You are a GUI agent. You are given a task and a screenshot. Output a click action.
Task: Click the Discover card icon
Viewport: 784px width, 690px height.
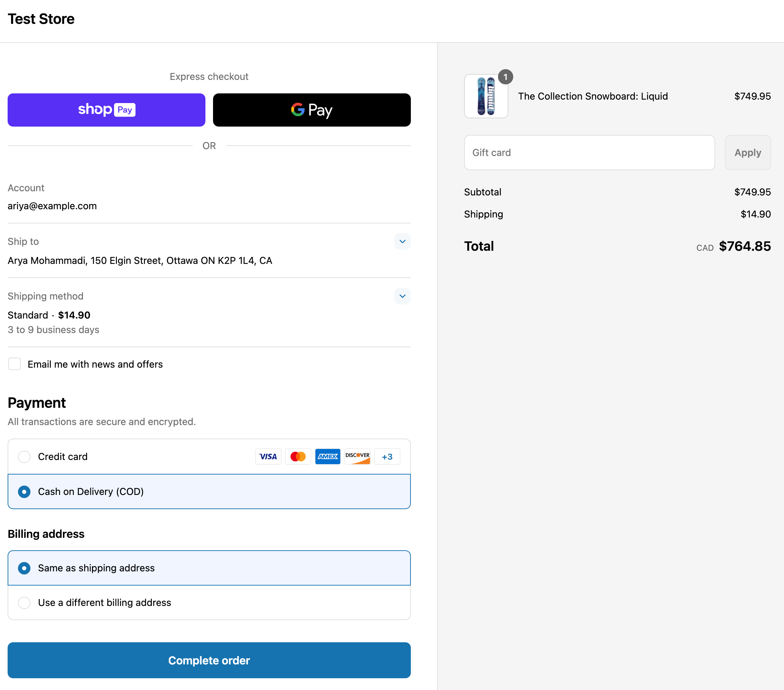(x=357, y=457)
